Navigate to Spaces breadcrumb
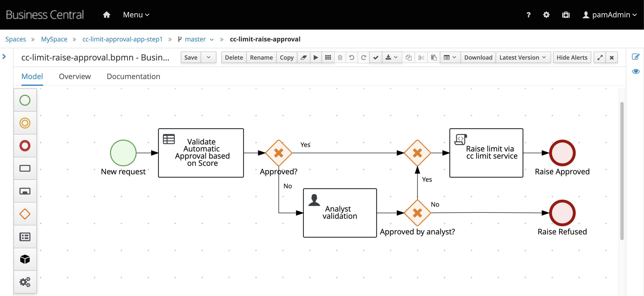The height and width of the screenshot is (296, 644). 16,39
